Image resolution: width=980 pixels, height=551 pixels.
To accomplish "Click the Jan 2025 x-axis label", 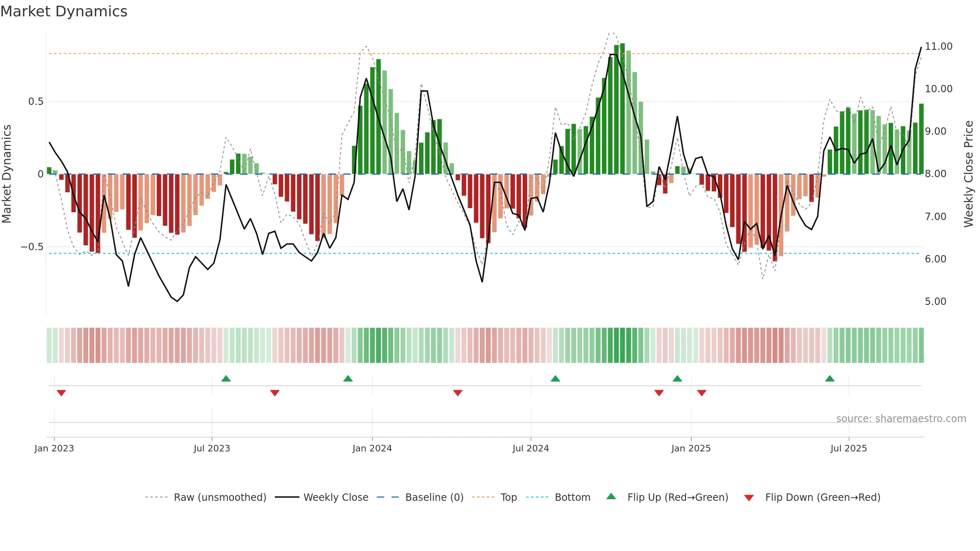I will 691,448.
